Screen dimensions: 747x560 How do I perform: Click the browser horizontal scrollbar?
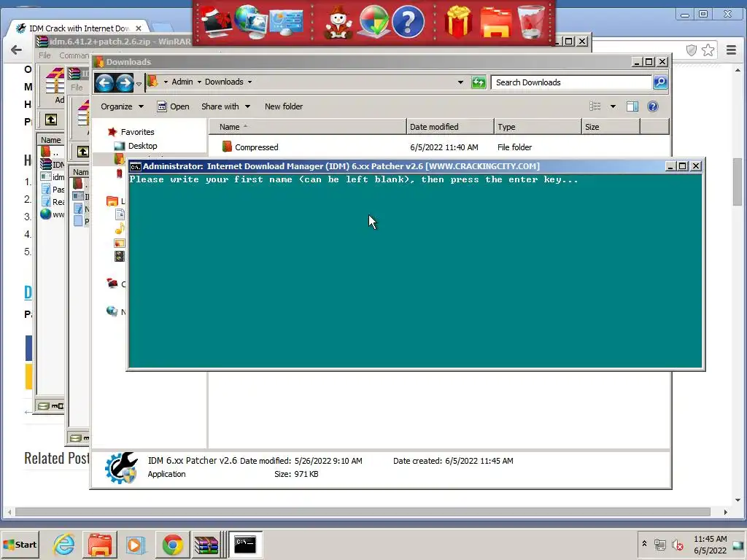coord(363,512)
